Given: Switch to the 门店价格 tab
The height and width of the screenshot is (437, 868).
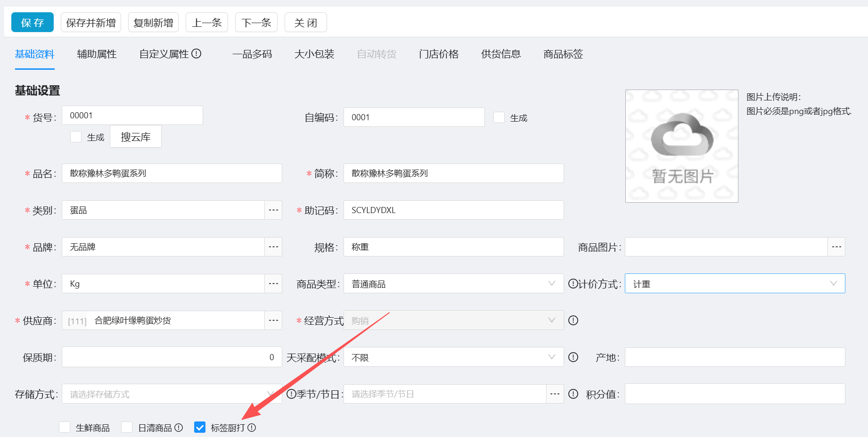Looking at the screenshot, I should coord(439,54).
